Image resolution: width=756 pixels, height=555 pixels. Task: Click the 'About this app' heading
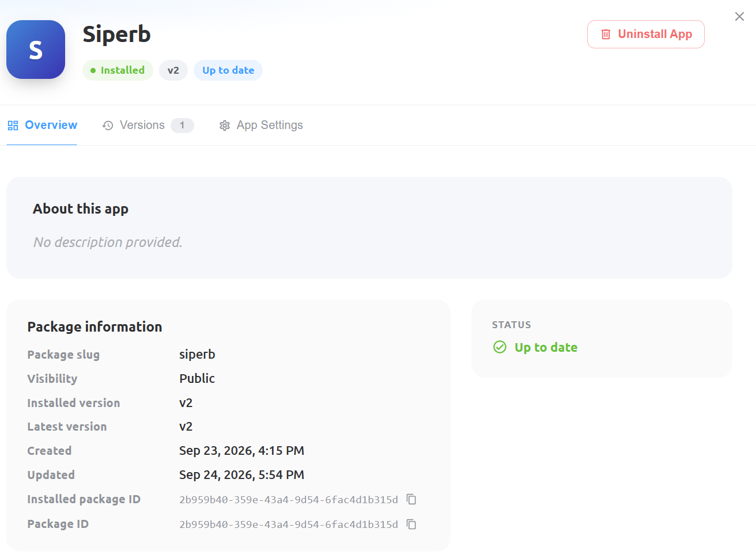[x=81, y=209]
